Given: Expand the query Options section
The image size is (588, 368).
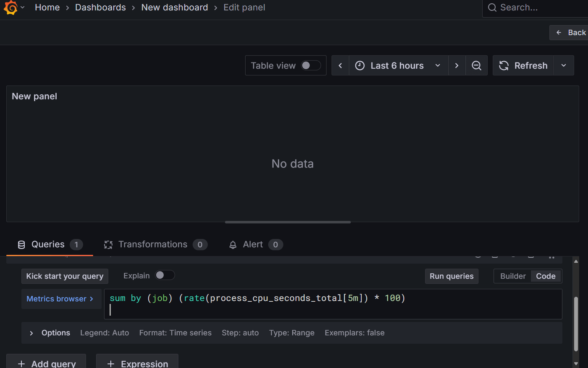Looking at the screenshot, I should pyautogui.click(x=50, y=333).
